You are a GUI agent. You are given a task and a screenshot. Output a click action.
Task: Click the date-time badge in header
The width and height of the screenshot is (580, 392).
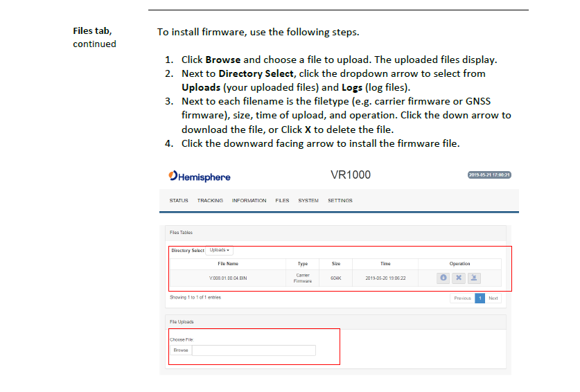click(489, 175)
